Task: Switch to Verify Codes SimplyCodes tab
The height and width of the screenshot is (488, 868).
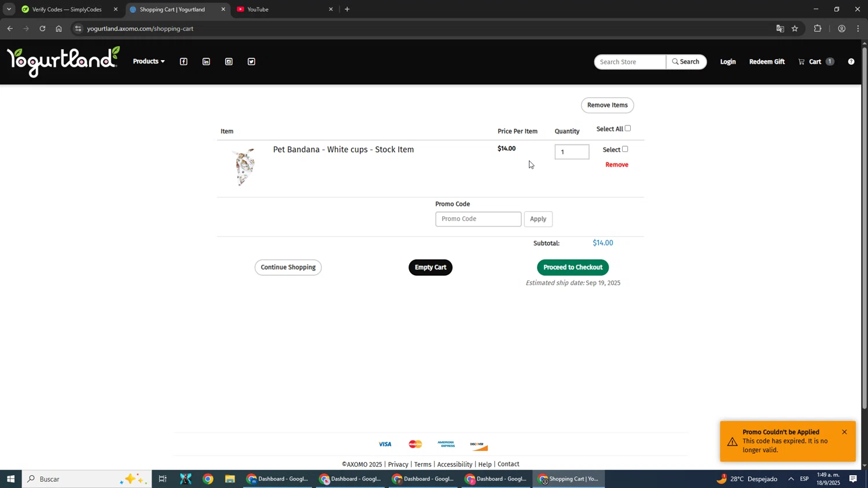Action: click(68, 9)
